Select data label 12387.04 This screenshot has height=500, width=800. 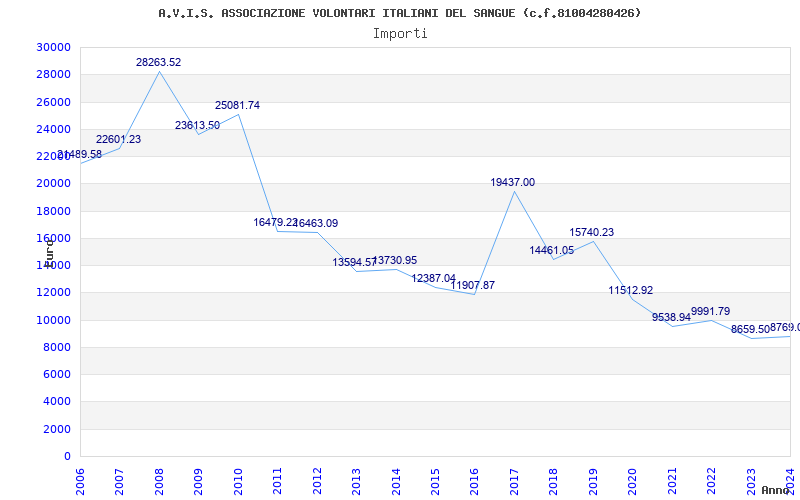point(434,279)
